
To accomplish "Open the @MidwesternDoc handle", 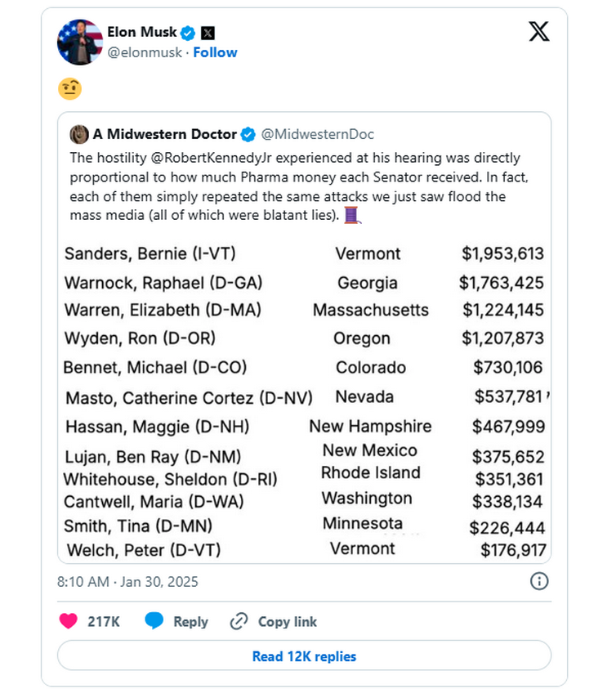I will (x=318, y=134).
